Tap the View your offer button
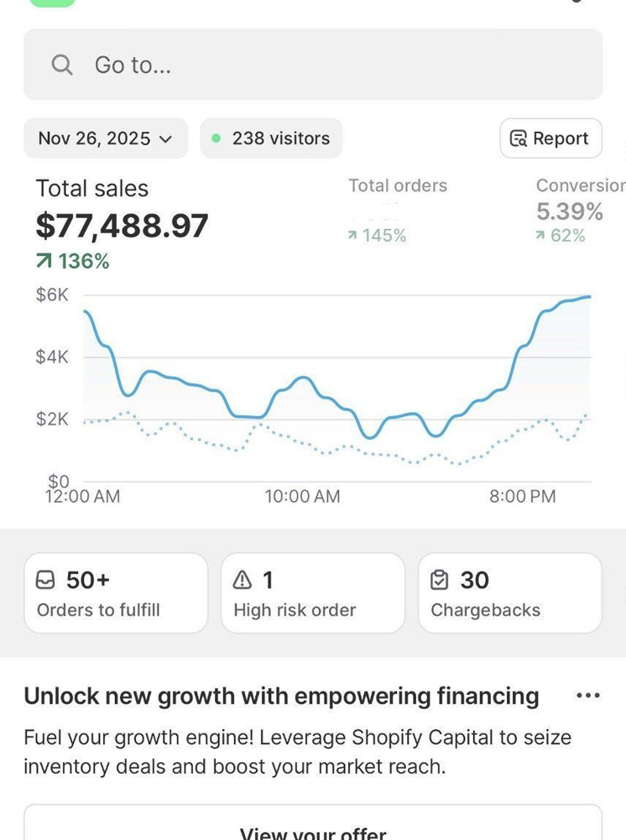This screenshot has width=626, height=840. [312, 831]
